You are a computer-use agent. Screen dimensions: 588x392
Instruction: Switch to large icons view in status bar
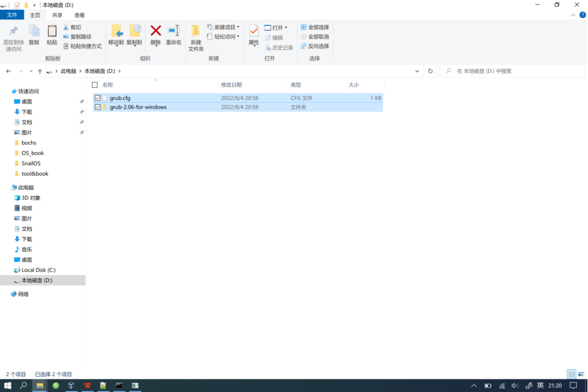[x=581, y=374]
